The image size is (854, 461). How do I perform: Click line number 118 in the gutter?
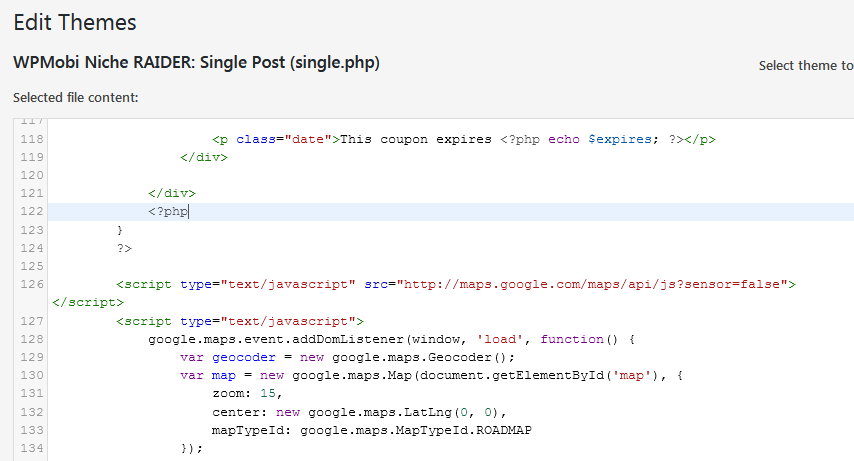(32, 139)
